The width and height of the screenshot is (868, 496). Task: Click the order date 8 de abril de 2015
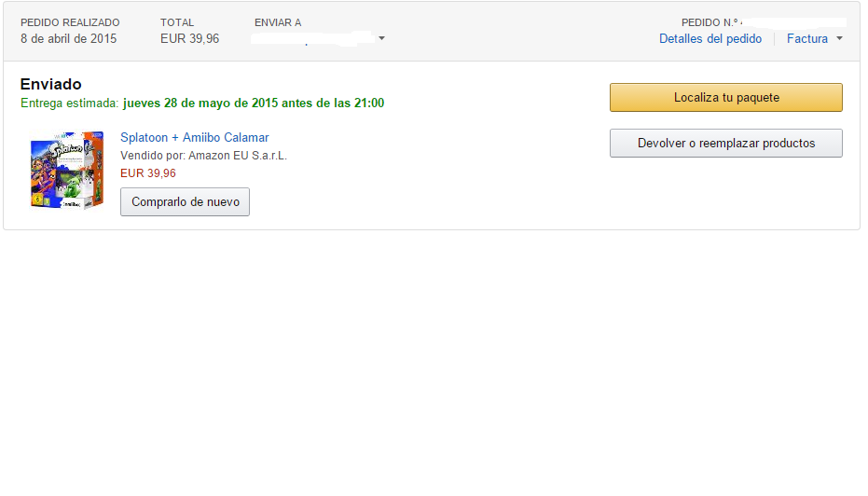tap(68, 38)
